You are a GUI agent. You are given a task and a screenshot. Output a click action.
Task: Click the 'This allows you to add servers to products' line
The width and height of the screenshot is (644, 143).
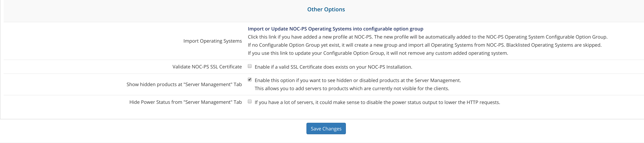(352, 88)
